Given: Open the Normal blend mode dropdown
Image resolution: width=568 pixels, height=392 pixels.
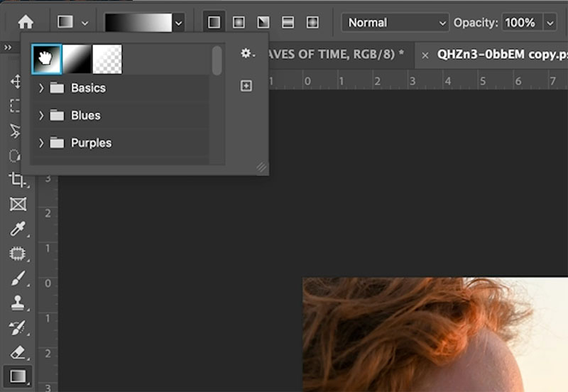Looking at the screenshot, I should pyautogui.click(x=395, y=23).
